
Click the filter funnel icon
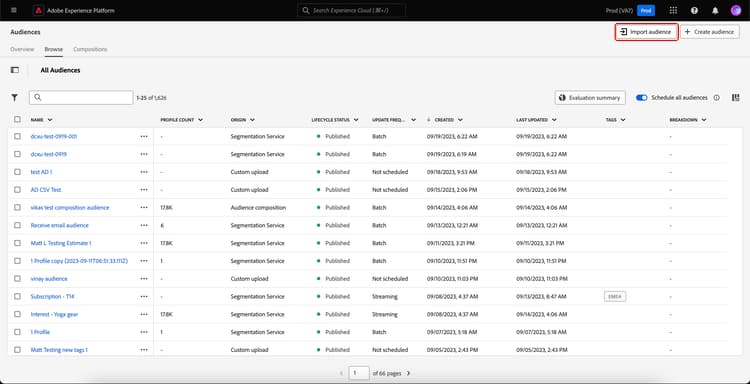point(14,98)
